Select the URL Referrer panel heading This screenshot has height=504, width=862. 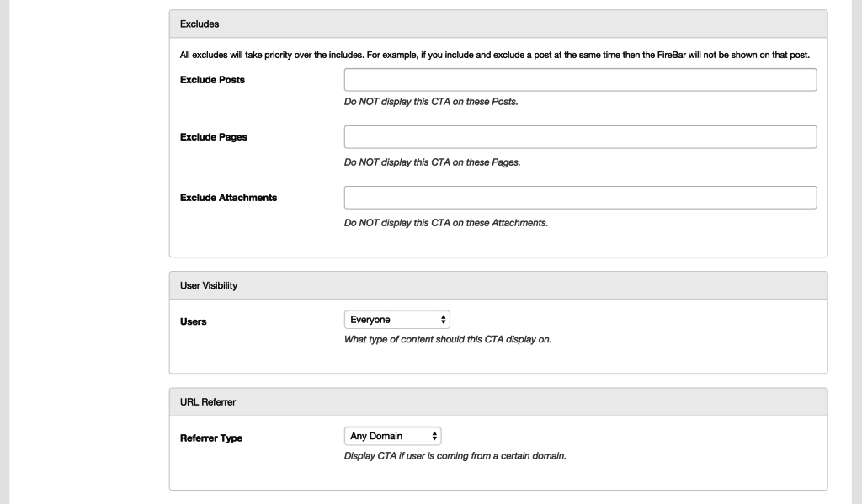pos(498,401)
